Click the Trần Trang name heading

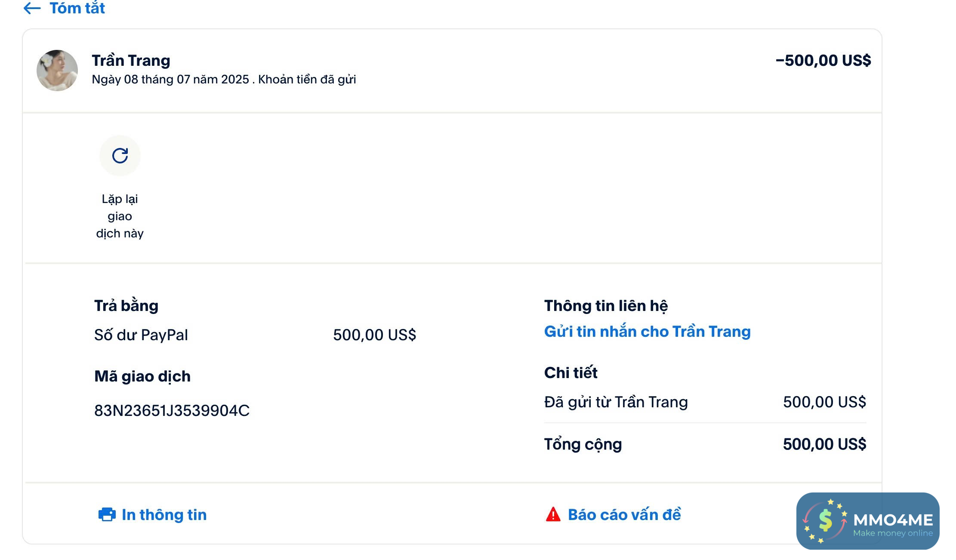(131, 61)
